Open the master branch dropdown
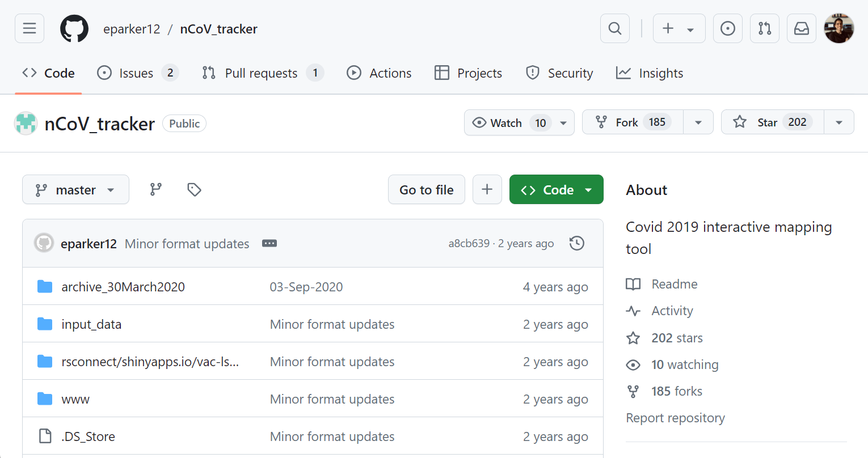 click(75, 190)
